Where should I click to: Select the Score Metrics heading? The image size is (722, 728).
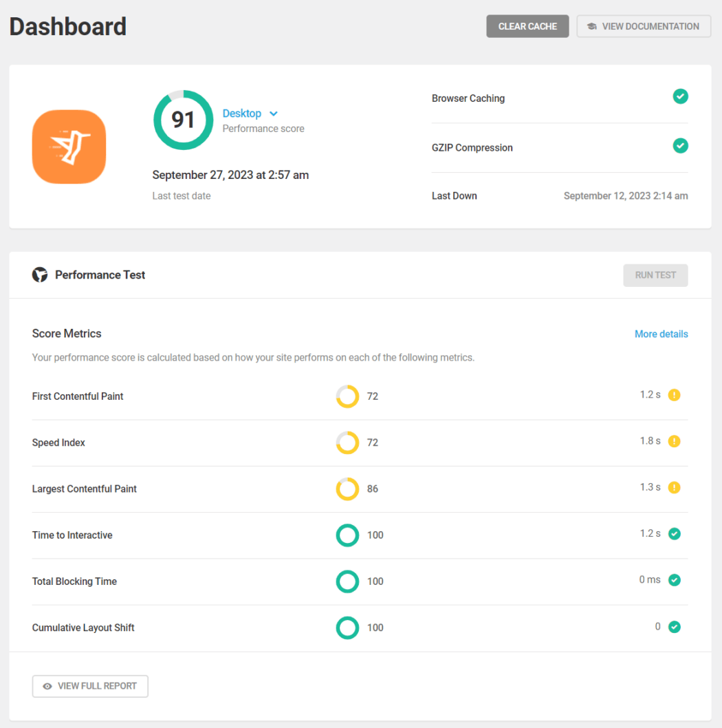pyautogui.click(x=66, y=333)
